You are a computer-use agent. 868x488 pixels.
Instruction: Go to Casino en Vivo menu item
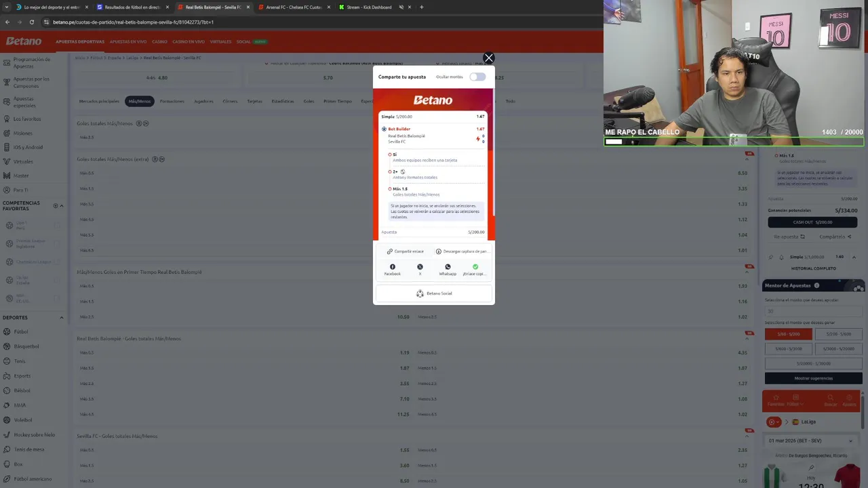[189, 41]
